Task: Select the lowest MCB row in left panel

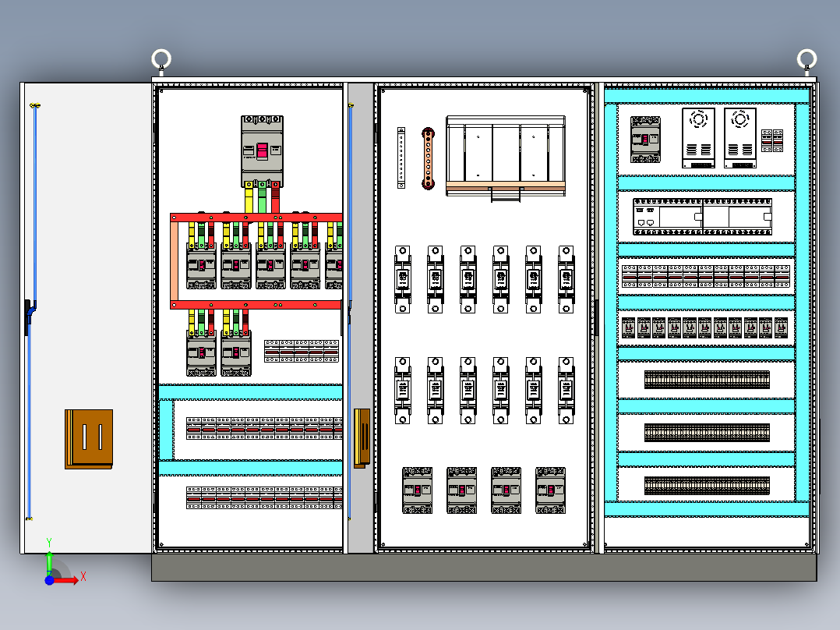Action: tap(265, 497)
